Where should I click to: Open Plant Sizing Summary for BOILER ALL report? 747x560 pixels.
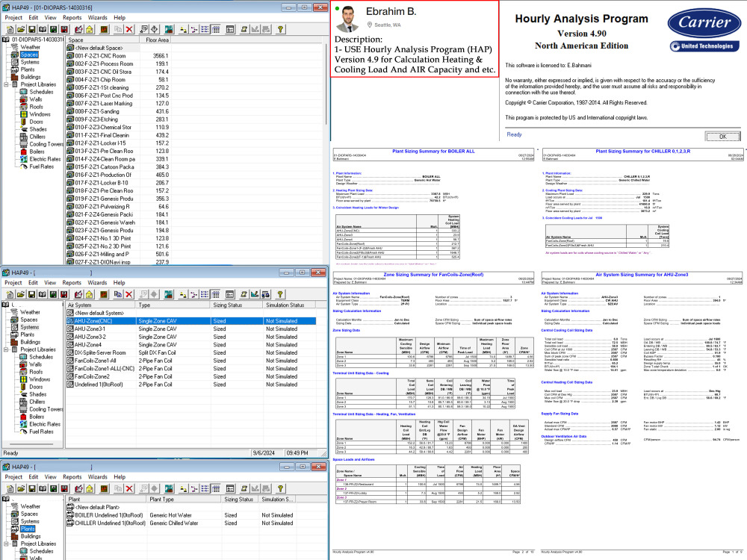tap(433, 152)
